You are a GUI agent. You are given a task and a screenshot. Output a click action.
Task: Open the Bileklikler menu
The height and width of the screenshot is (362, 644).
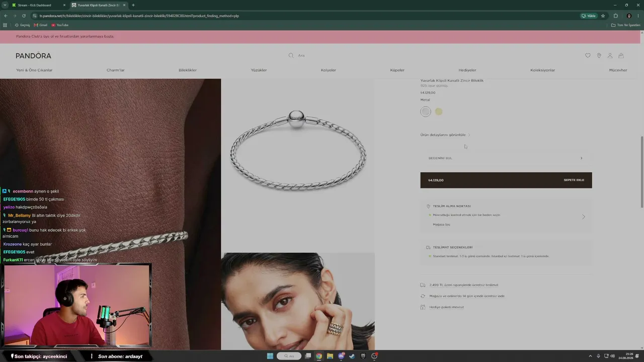188,70
